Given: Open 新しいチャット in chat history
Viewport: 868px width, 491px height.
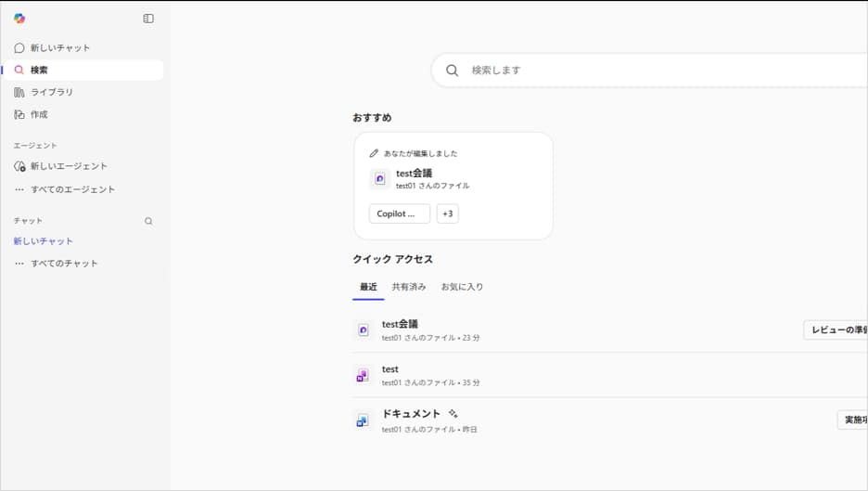Looking at the screenshot, I should [43, 241].
